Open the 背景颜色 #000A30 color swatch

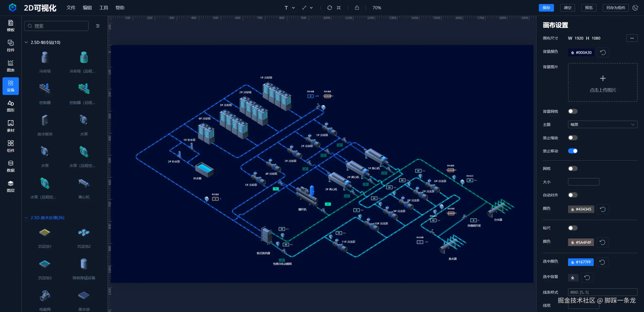coord(581,52)
